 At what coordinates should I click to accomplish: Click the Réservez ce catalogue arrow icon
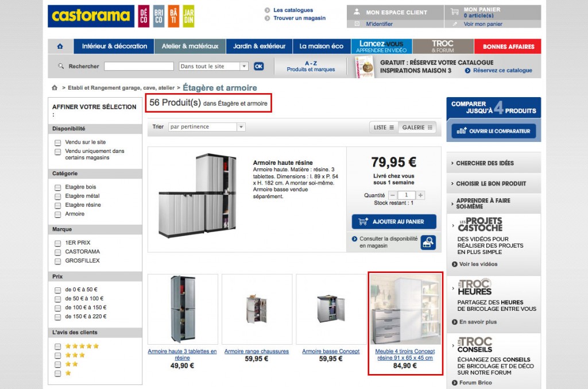click(x=467, y=71)
